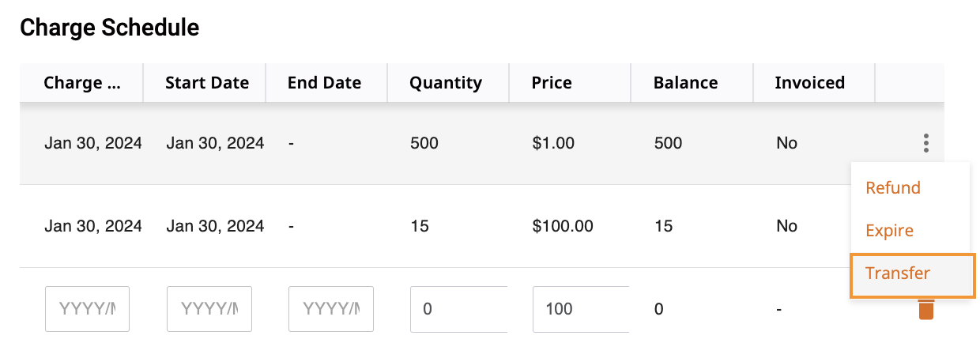Select the row priced at $100.00

click(435, 226)
